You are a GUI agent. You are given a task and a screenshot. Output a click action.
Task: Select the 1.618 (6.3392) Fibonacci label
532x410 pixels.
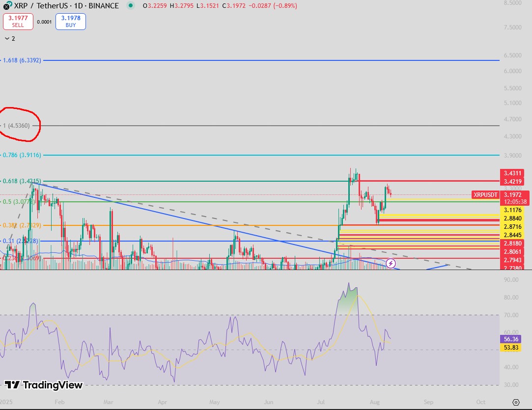tap(22, 60)
